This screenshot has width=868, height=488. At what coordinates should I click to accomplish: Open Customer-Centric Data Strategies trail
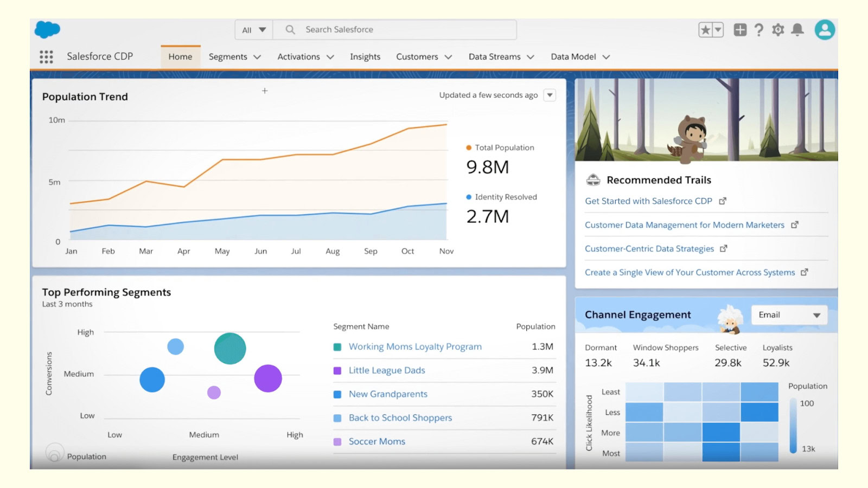click(x=649, y=249)
